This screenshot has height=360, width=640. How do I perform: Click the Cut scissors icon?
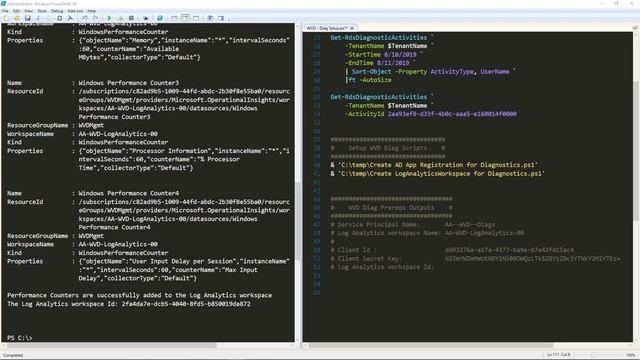click(38, 18)
